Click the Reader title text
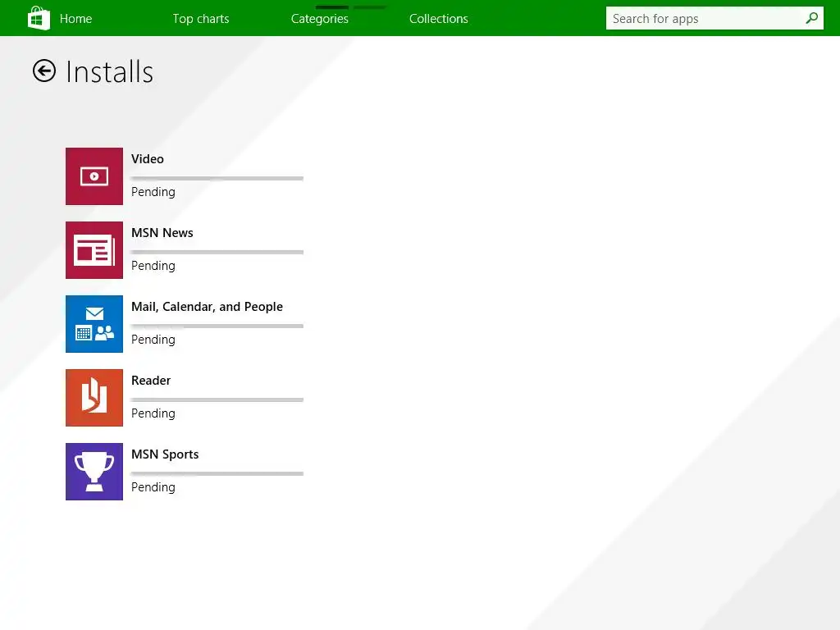840x630 pixels. click(151, 381)
